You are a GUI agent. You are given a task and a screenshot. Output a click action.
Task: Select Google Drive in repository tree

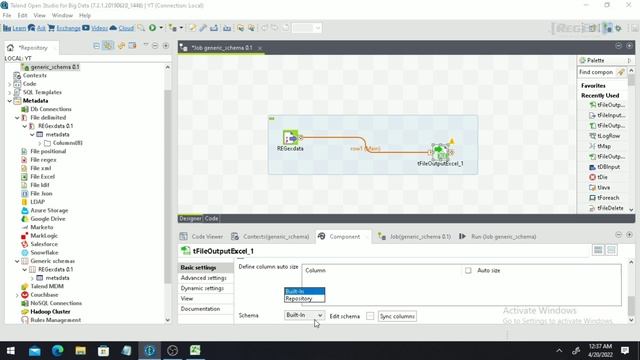tap(48, 219)
